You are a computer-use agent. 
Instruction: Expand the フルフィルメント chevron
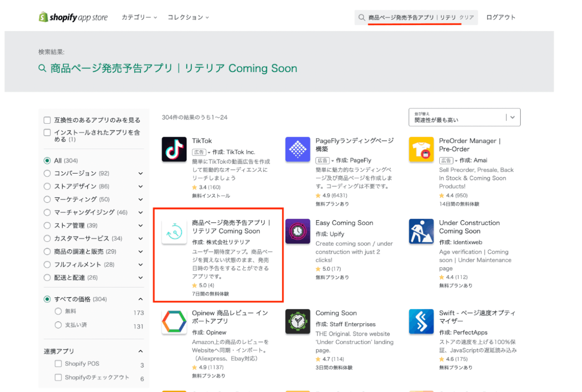(141, 265)
